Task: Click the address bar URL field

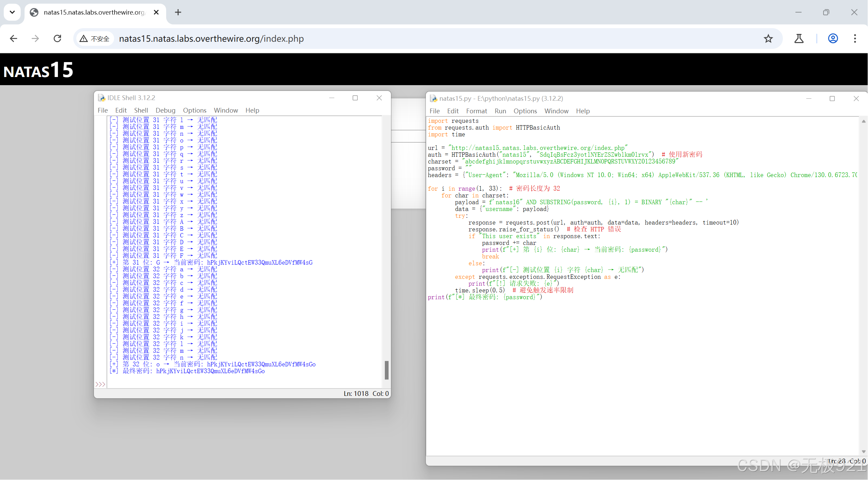Action: [x=407, y=39]
